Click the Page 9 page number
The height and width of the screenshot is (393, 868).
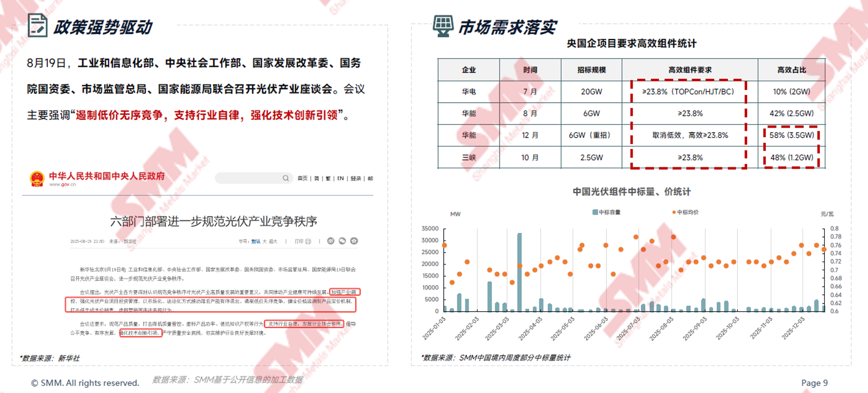[815, 383]
